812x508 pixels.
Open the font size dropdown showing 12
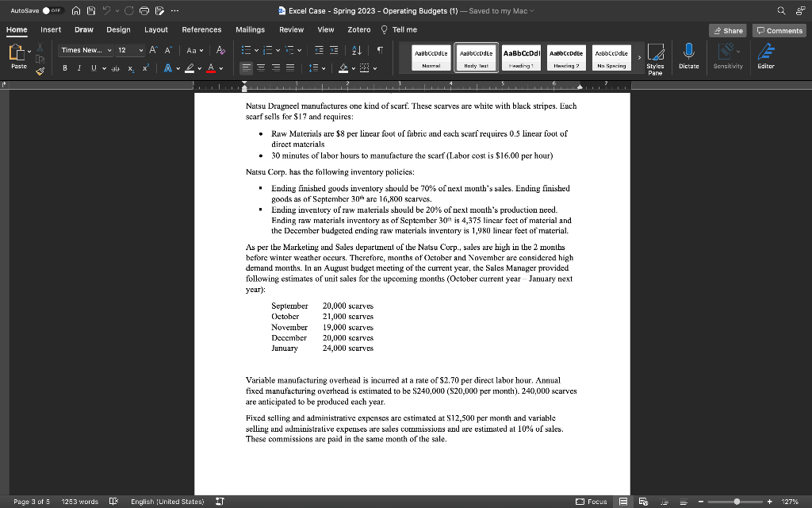pos(141,50)
